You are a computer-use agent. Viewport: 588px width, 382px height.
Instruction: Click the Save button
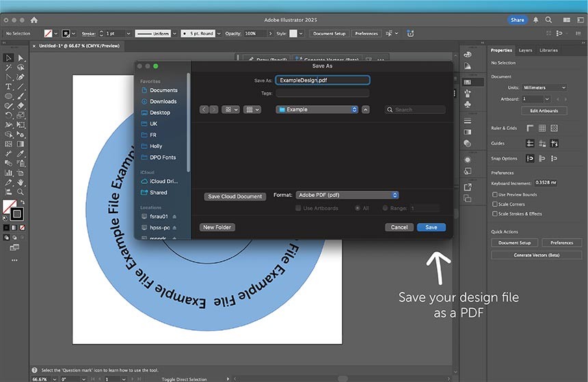pos(431,227)
